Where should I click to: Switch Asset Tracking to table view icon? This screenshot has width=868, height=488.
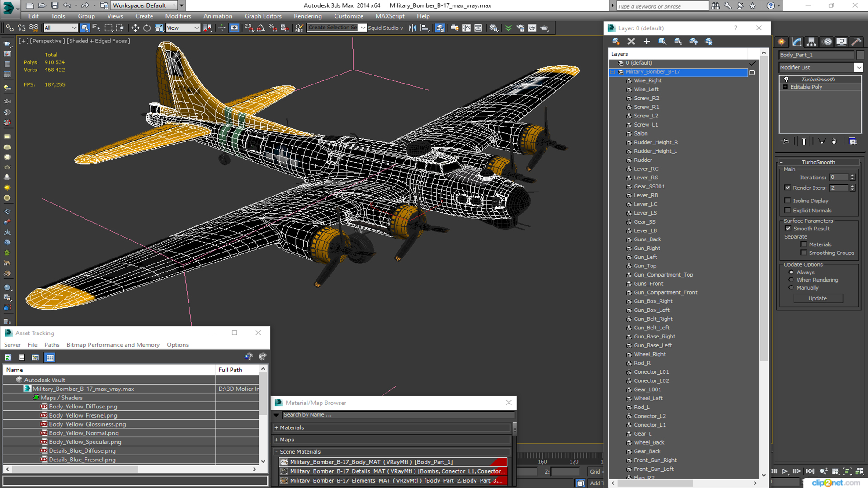tap(50, 357)
